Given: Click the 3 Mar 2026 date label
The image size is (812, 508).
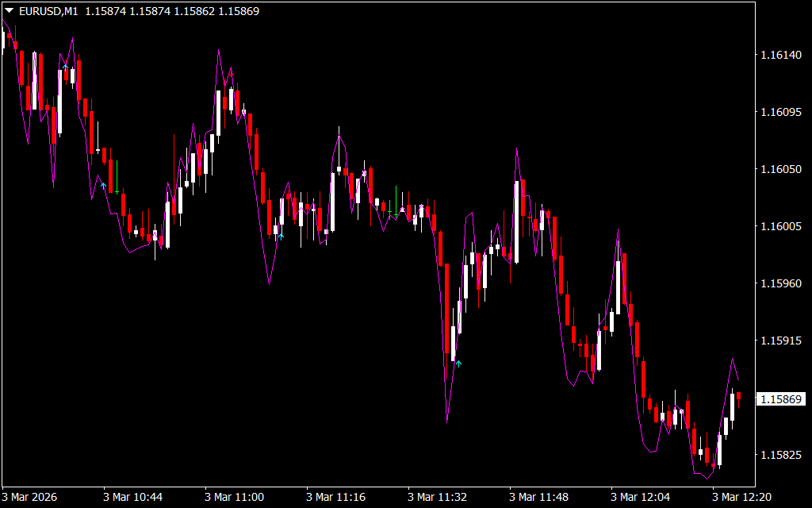Looking at the screenshot, I should coord(32,497).
